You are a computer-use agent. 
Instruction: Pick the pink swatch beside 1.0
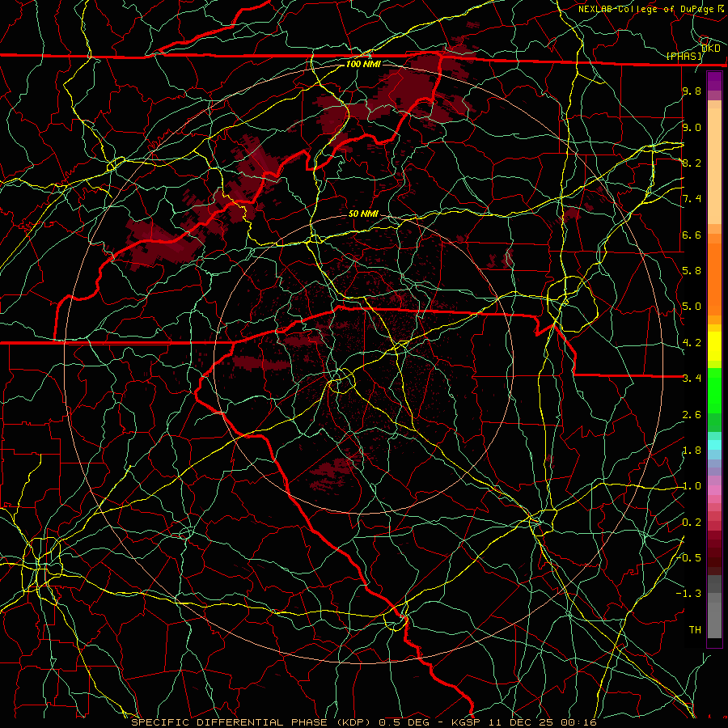point(714,489)
